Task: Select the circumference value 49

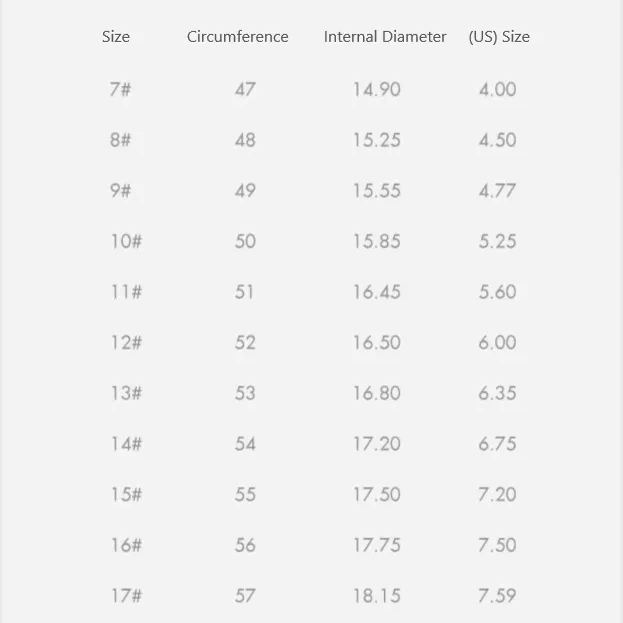Action: [x=245, y=190]
